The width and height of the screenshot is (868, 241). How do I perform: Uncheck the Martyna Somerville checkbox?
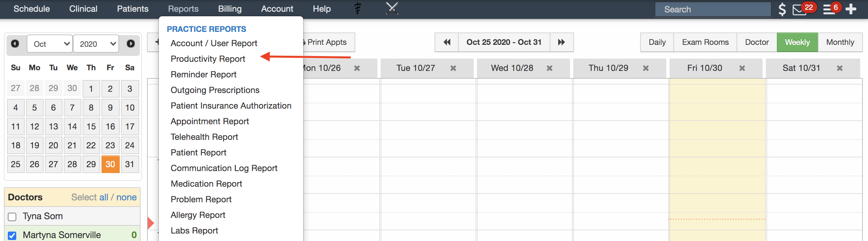point(12,235)
